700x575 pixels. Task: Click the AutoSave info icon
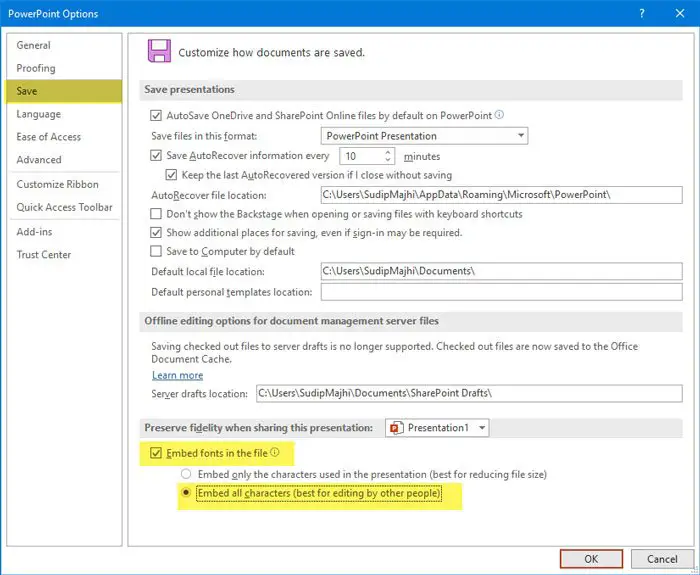pyautogui.click(x=500, y=115)
